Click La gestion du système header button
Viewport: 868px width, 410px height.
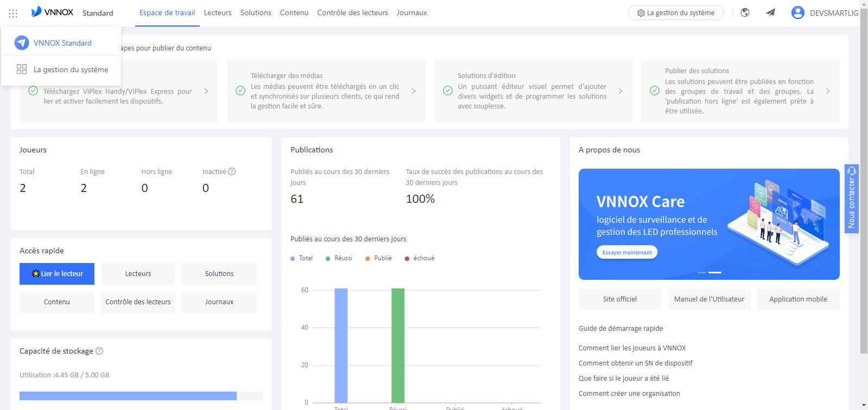[676, 13]
